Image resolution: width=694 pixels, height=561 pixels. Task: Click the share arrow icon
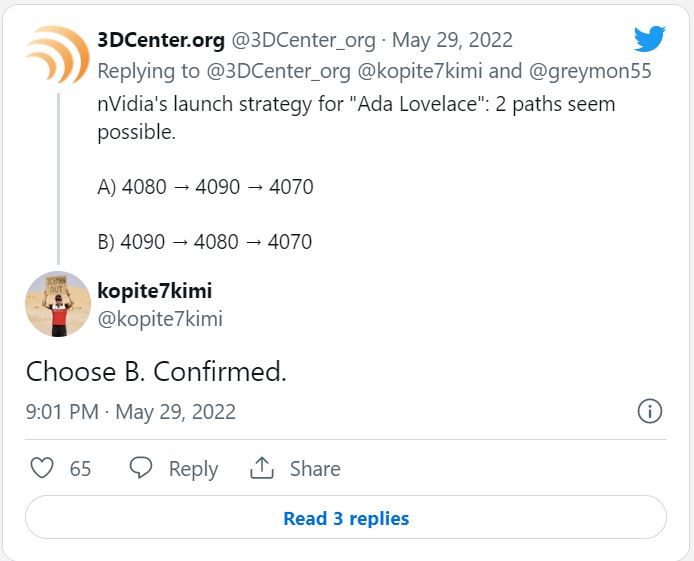(262, 468)
